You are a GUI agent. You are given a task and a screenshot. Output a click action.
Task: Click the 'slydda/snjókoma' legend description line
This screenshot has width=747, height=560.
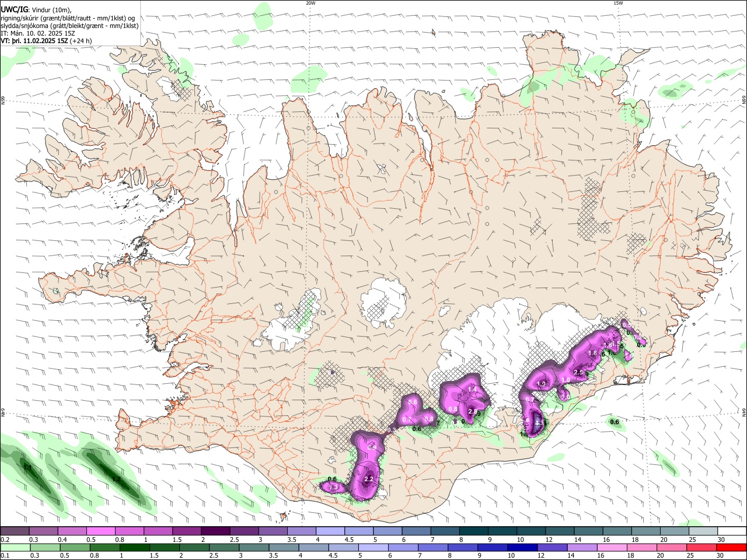69,26
